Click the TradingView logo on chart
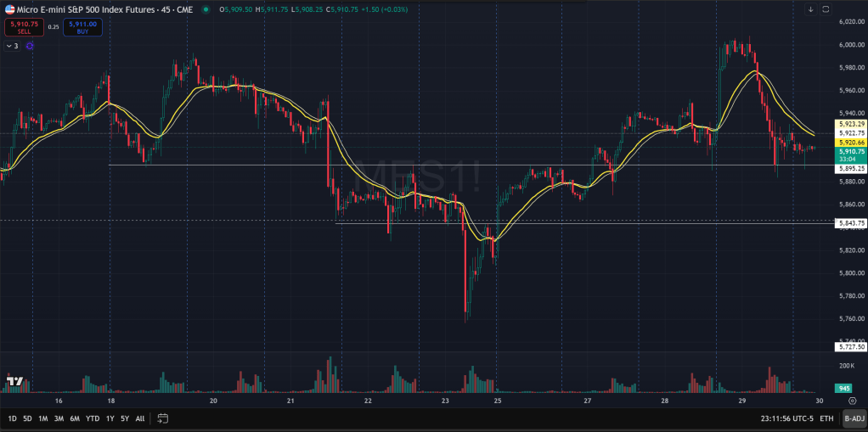 14,381
